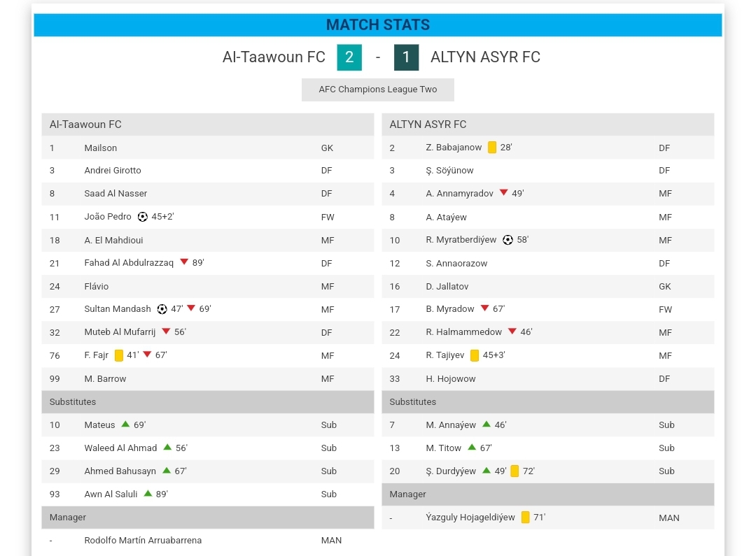The width and height of the screenshot is (756, 556).
Task: Click R. Tajiyev's yellow card icon
Action: 475,355
